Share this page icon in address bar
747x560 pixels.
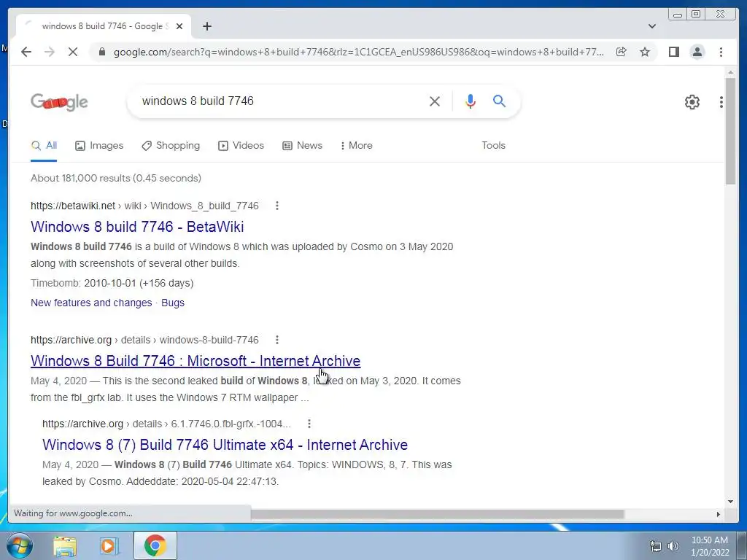622,52
